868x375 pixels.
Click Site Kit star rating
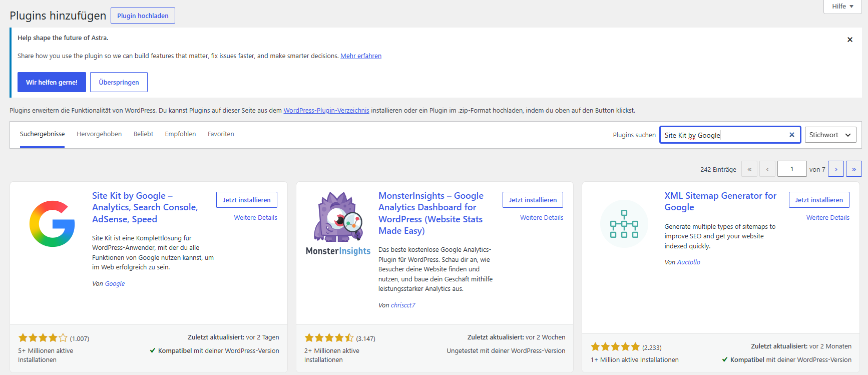[x=43, y=338]
